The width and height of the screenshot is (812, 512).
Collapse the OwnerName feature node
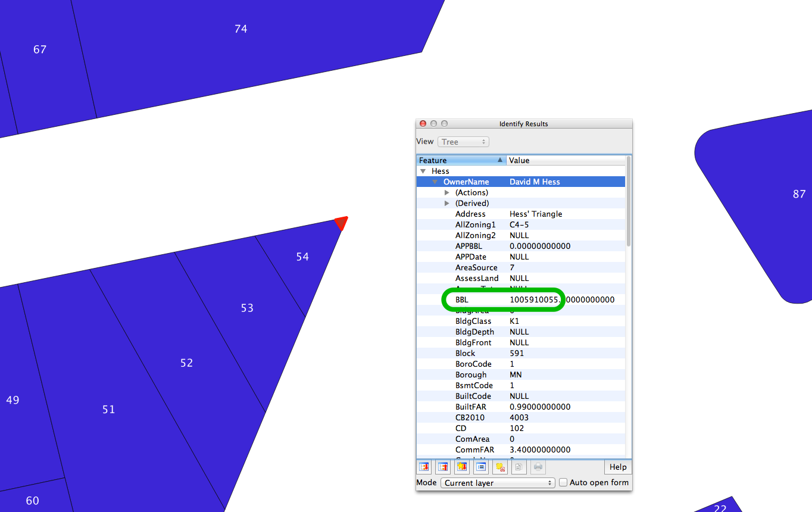[435, 182]
